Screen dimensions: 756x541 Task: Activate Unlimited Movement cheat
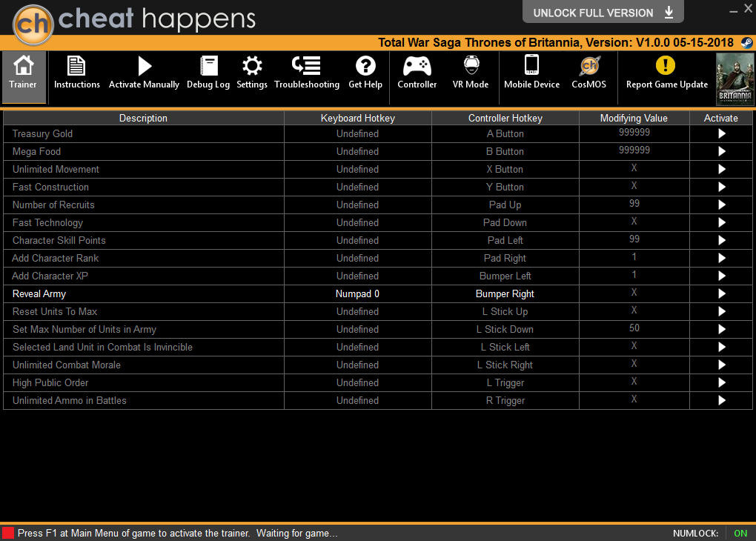point(721,169)
